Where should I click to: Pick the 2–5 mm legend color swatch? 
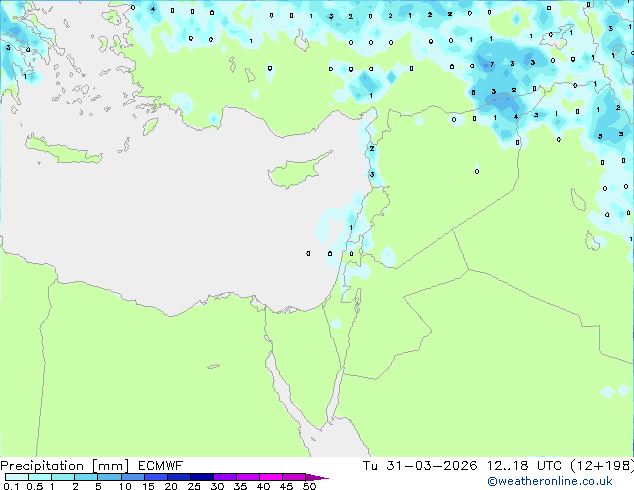(86, 477)
